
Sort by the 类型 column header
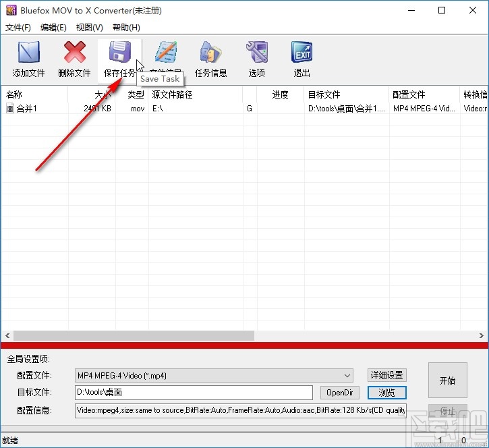pos(132,94)
